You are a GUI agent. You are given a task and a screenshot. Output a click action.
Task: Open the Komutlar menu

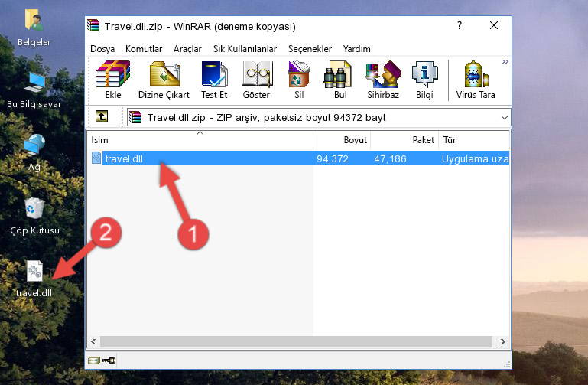click(144, 49)
